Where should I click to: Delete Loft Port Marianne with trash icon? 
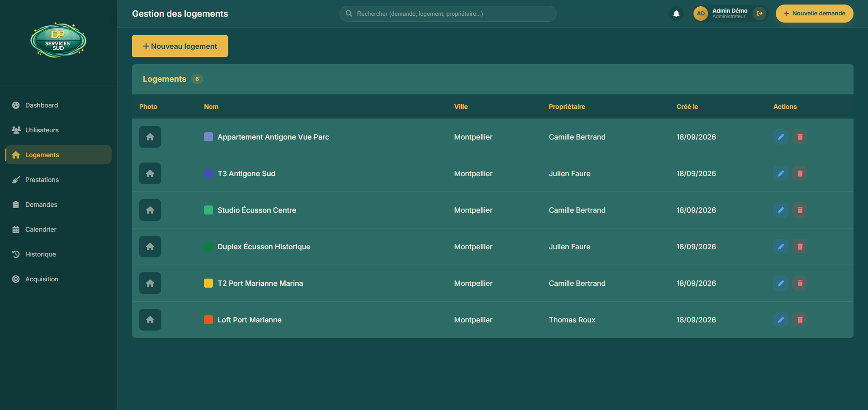pos(800,320)
